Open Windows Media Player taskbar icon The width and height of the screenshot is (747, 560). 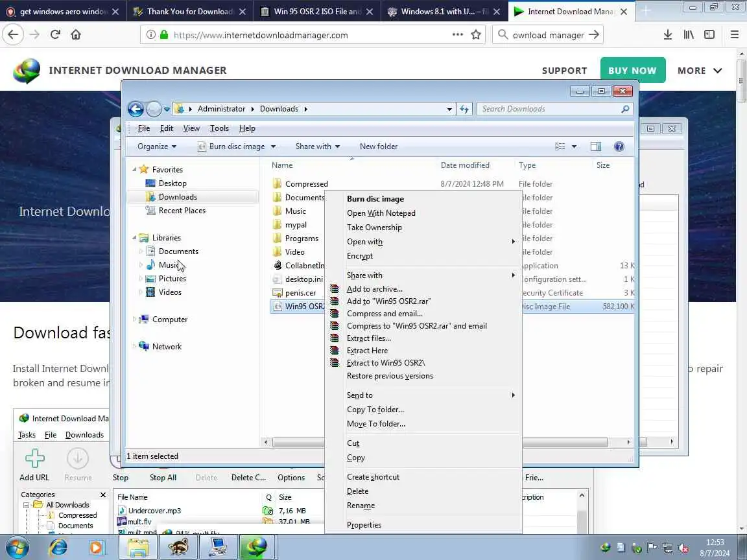tap(96, 548)
